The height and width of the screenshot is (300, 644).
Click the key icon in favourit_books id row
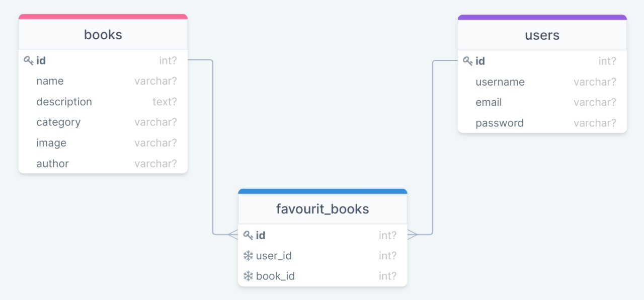pyautogui.click(x=248, y=236)
